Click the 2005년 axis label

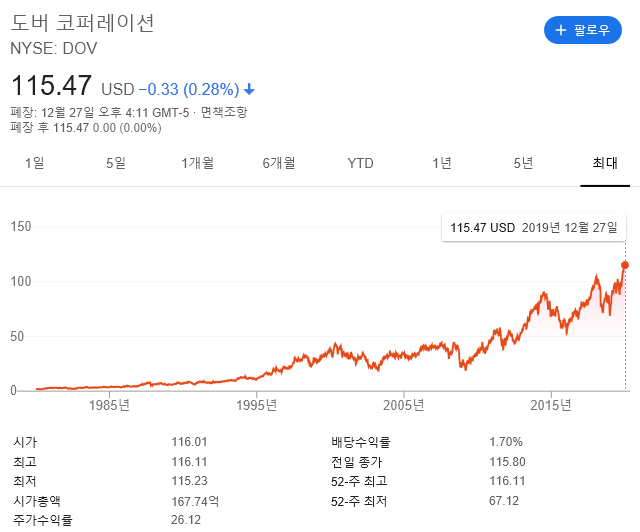[404, 405]
